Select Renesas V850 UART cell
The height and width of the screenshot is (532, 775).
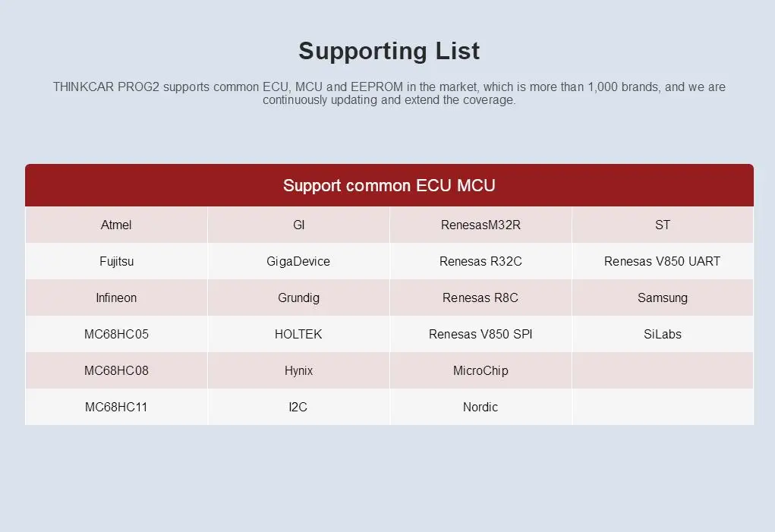[662, 261]
